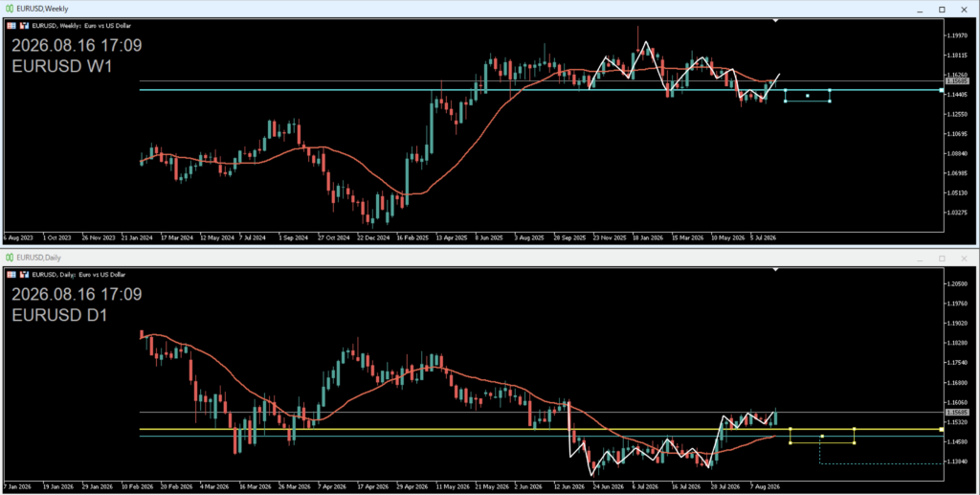Click '7 Aug 2026' on Daily time axis
This screenshot has width=980, height=495.
tap(765, 486)
